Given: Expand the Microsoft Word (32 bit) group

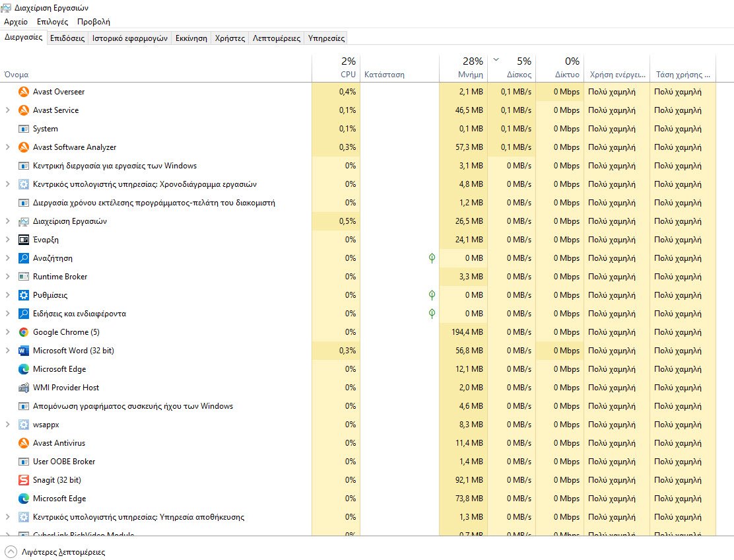Looking at the screenshot, I should coord(7,351).
